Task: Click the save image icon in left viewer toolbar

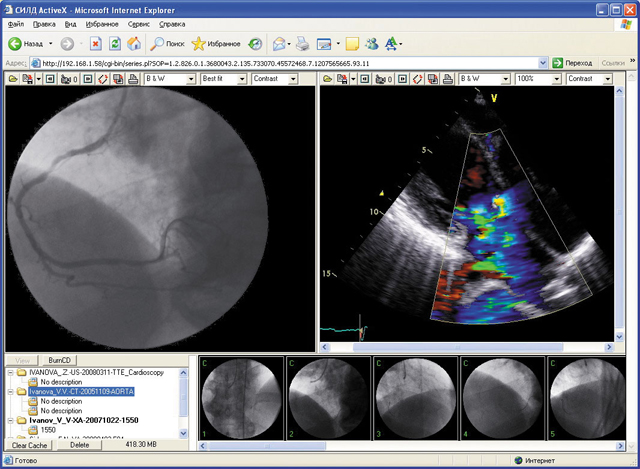Action: click(x=28, y=79)
